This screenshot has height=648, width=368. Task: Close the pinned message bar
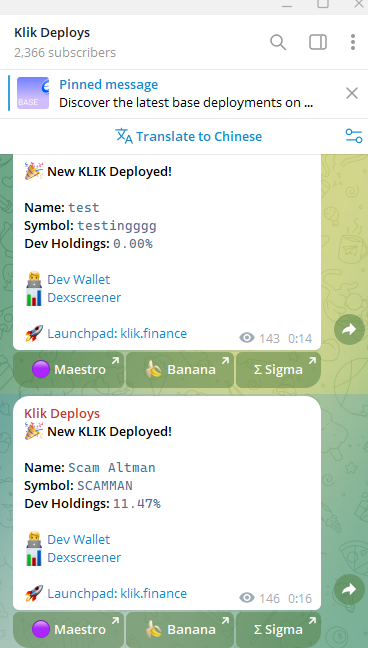click(352, 93)
